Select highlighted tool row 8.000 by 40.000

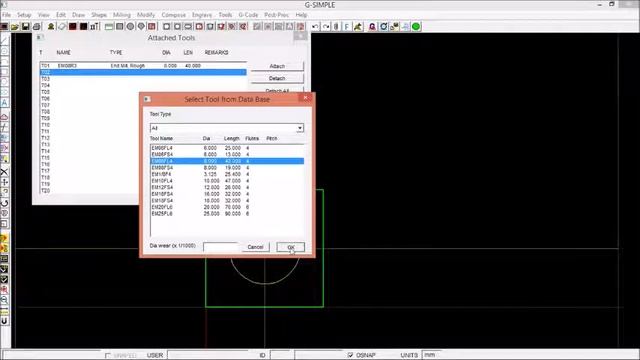click(x=227, y=161)
